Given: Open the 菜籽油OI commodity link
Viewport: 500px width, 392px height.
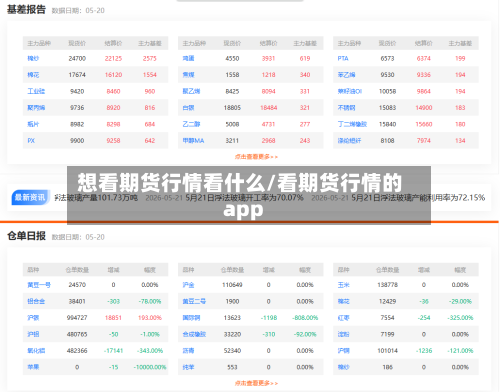Looking at the screenshot, I should point(350,91).
